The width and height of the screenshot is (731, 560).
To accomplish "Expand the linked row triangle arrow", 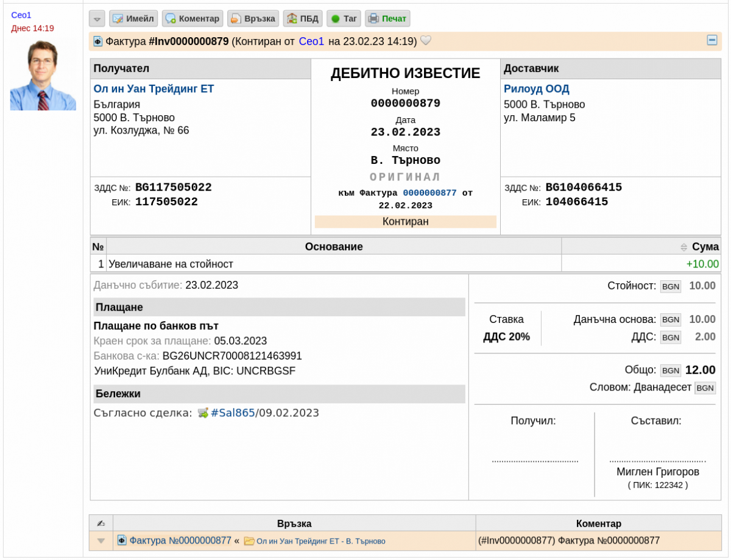I will [x=101, y=541].
